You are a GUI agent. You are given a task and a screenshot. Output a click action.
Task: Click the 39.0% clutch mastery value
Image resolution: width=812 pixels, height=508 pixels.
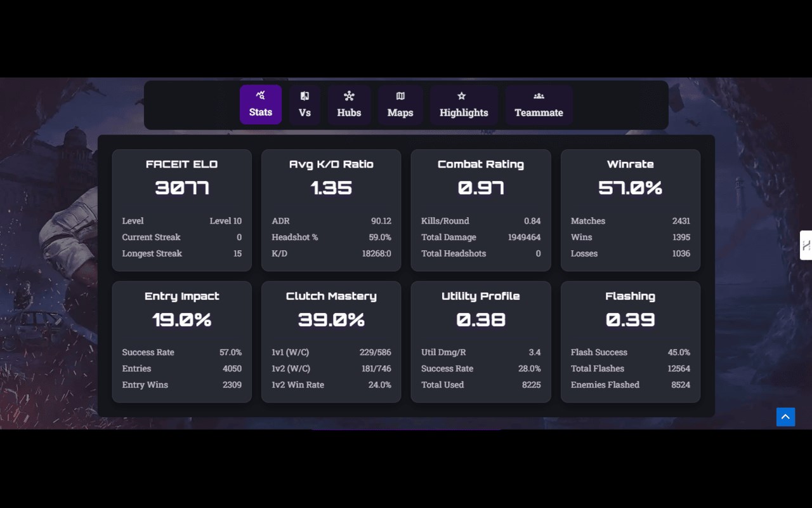tap(331, 319)
